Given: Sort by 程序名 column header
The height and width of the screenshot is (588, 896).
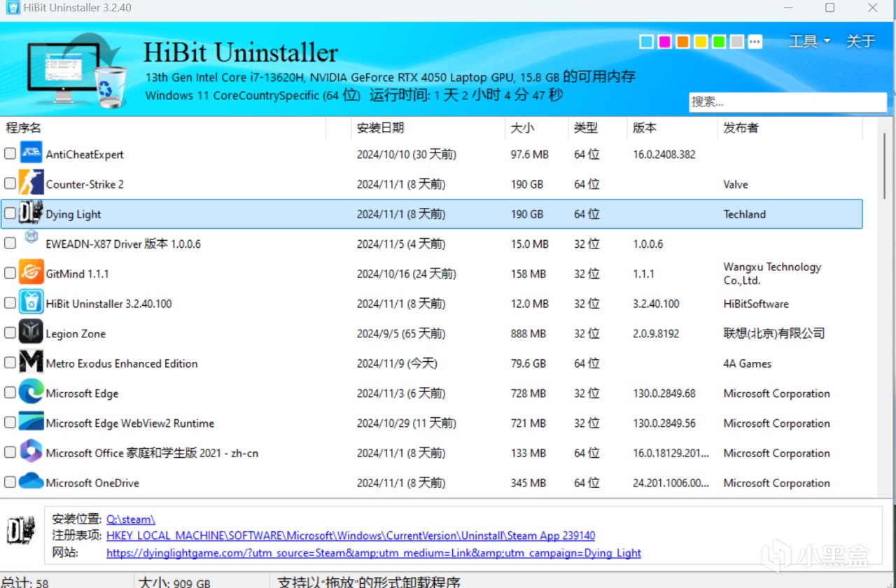Looking at the screenshot, I should pos(163,127).
